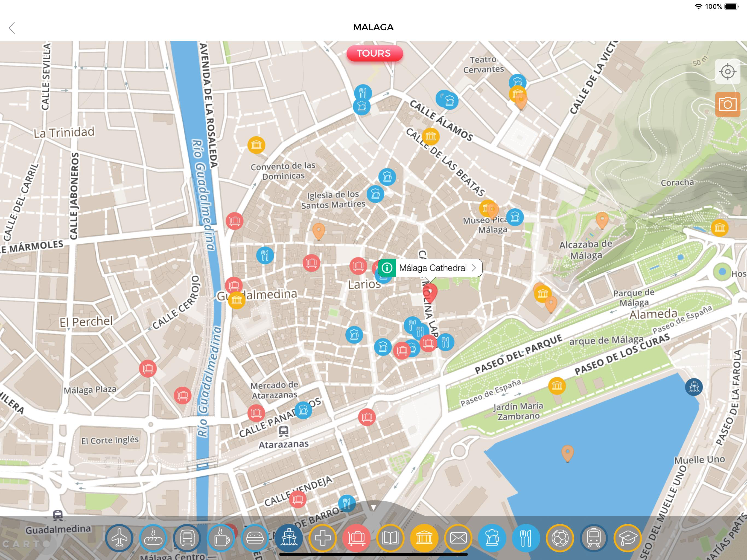Viewport: 747px width, 560px height.
Task: Disable the museum filter in category bar
Action: click(424, 538)
